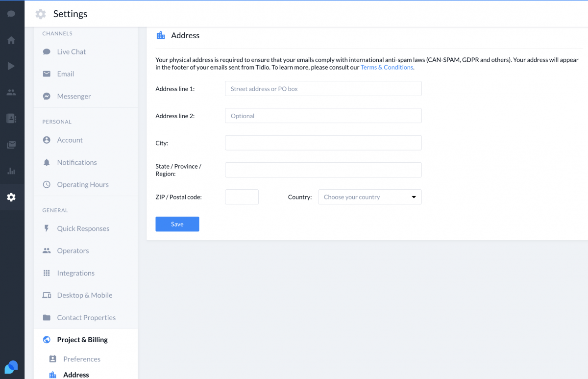Image resolution: width=588 pixels, height=379 pixels.
Task: Click the Project & Billing globe icon
Action: [x=47, y=340]
